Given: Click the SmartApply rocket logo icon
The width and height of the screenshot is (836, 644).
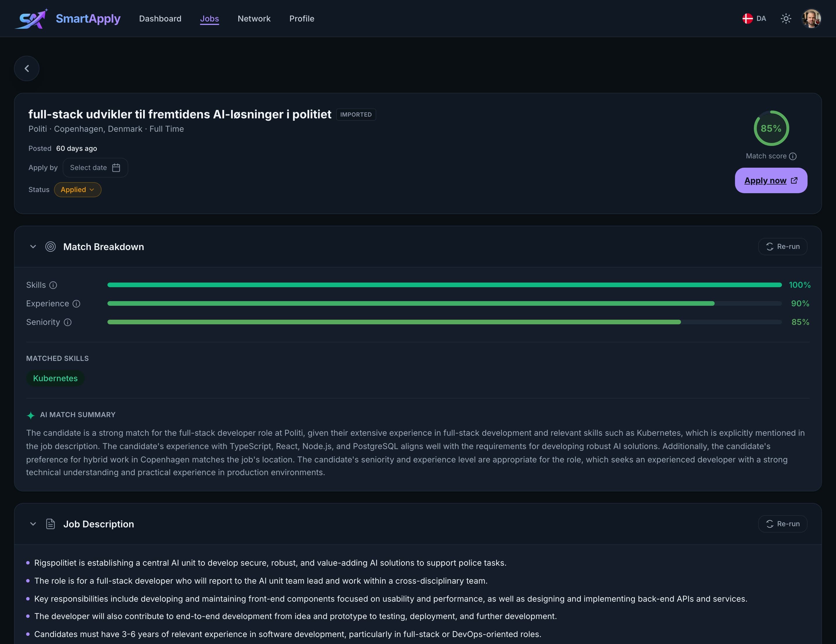Looking at the screenshot, I should [31, 18].
